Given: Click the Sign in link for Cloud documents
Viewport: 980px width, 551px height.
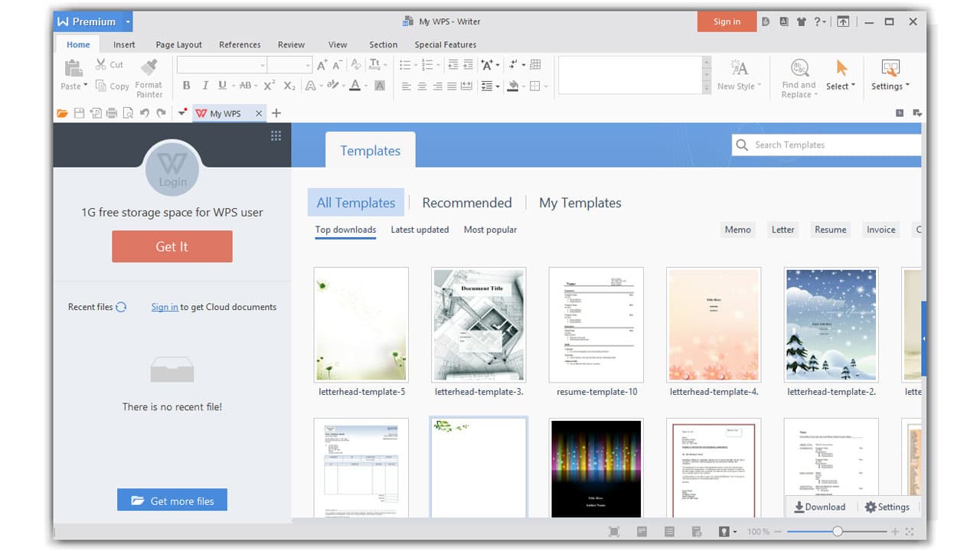Looking at the screenshot, I should [164, 306].
